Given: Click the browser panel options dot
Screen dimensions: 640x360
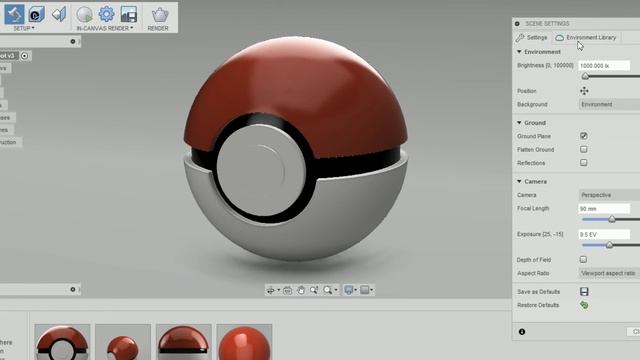Looking at the screenshot, I should (x=73, y=41).
